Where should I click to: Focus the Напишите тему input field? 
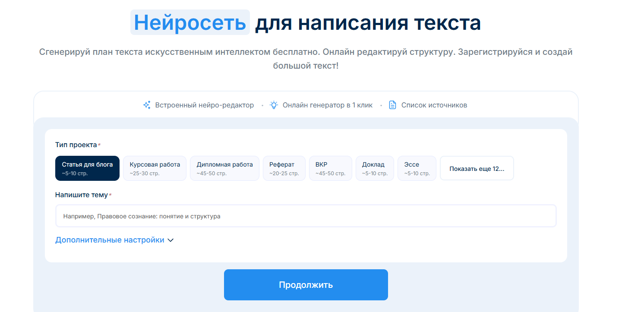306,216
